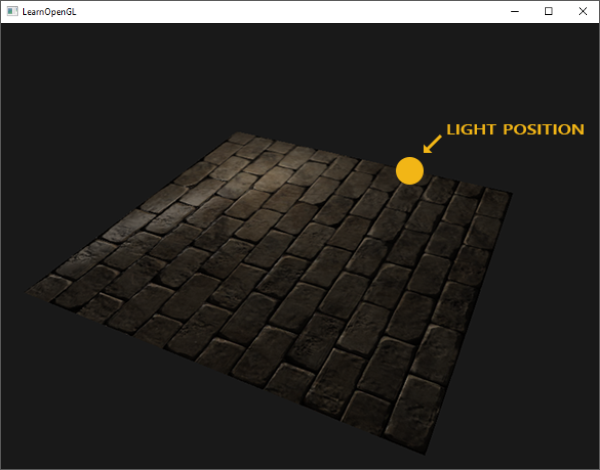The image size is (600, 470).
Task: Click the LearnOpenGL app icon in title bar
Action: pos(12,11)
